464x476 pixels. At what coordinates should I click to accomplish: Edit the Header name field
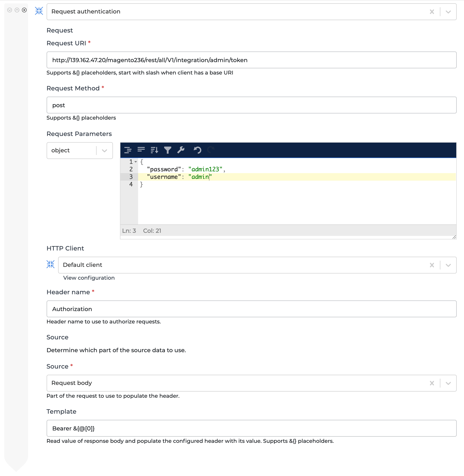[251, 309]
